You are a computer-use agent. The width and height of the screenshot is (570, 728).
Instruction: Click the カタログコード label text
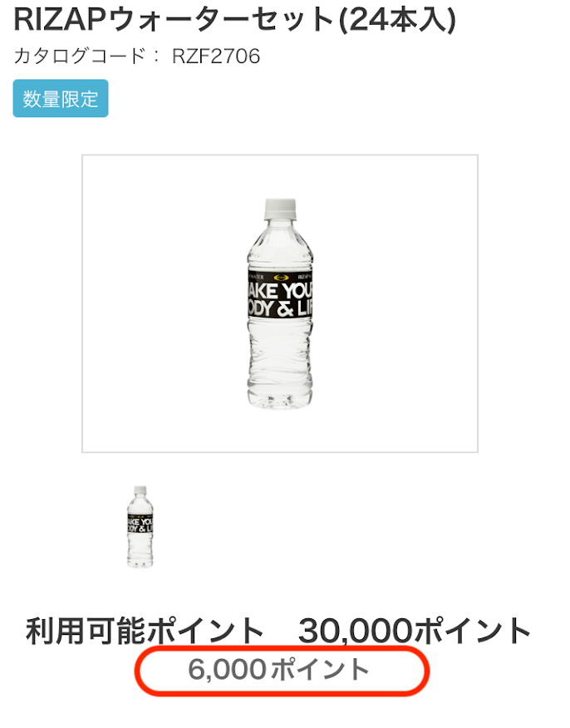point(80,57)
